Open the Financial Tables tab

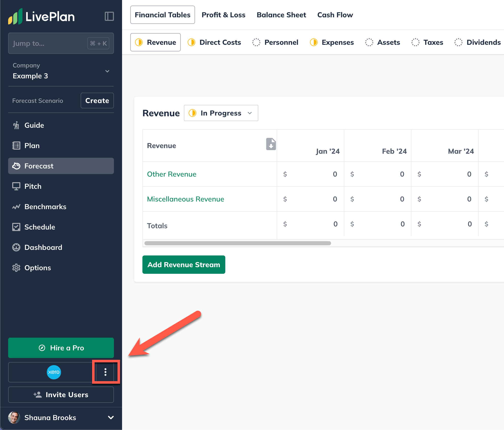coord(162,15)
